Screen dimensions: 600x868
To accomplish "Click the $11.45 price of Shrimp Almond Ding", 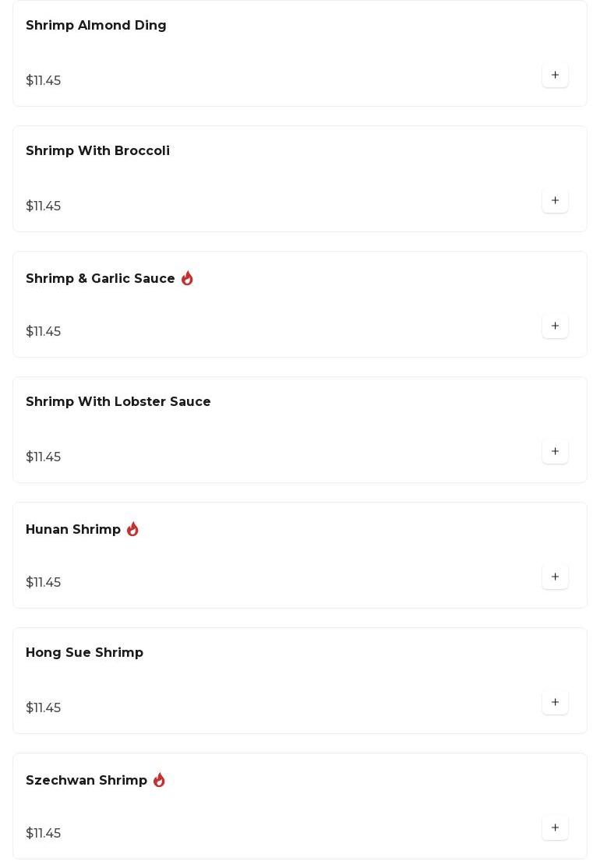I will 44,81.
